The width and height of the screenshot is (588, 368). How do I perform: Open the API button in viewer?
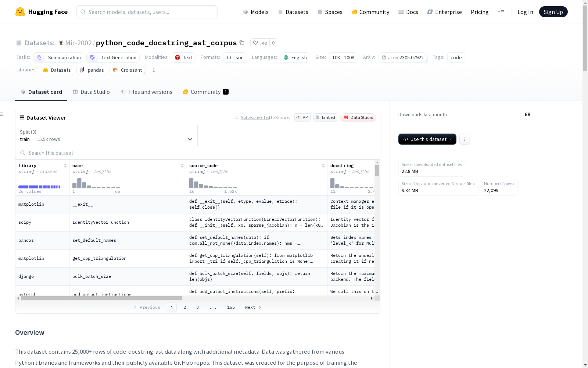click(302, 117)
